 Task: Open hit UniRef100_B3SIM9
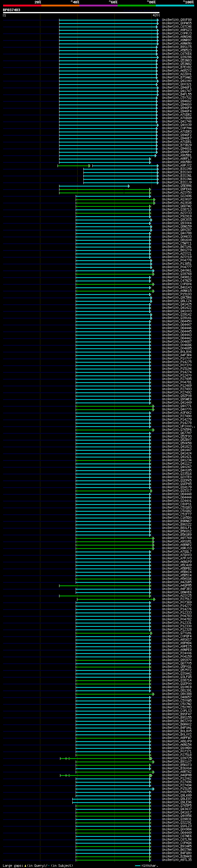pyautogui.click(x=177, y=169)
